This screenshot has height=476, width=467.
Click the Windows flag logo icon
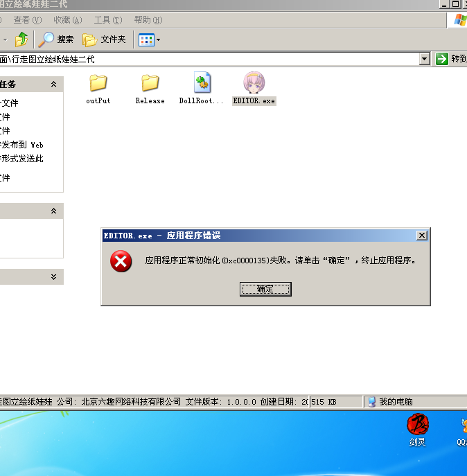460,20
